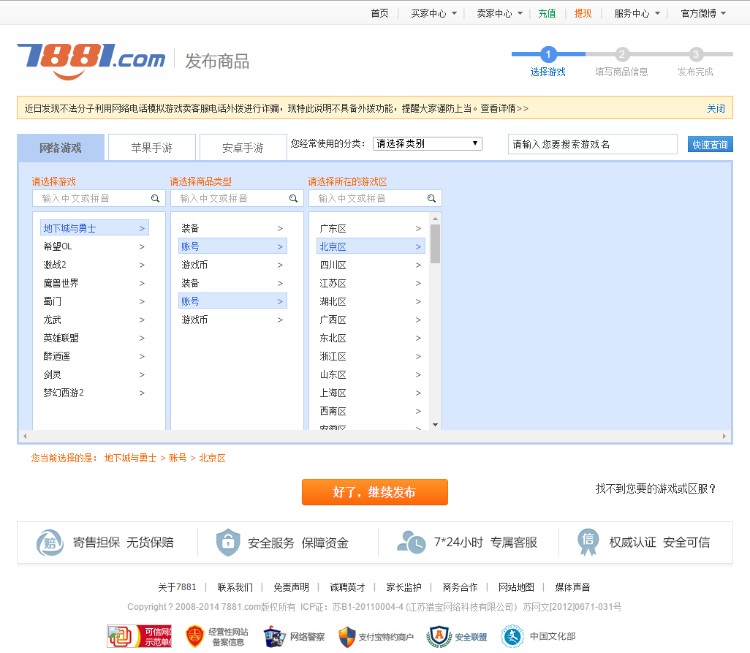Expand the arrow on the 江苏区 row

[x=418, y=283]
